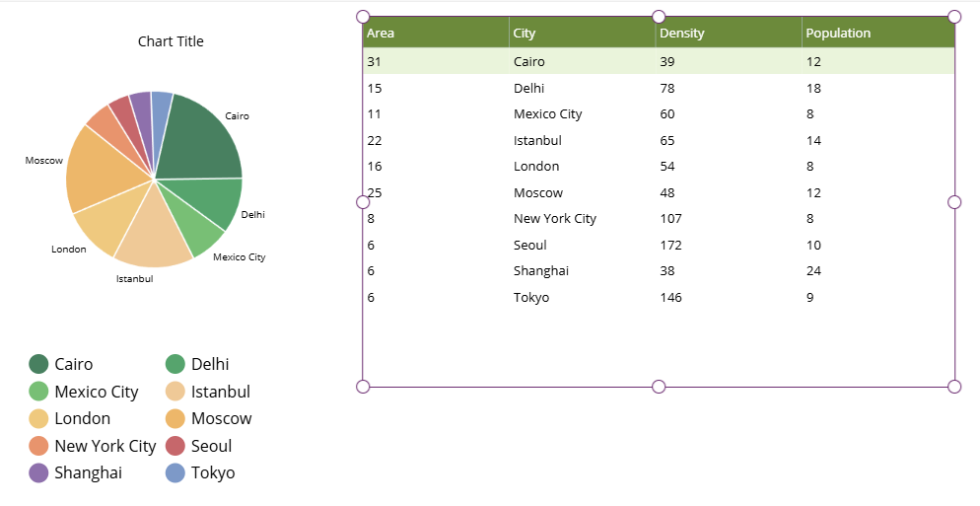Click the Cairo legend color dot

tap(38, 364)
